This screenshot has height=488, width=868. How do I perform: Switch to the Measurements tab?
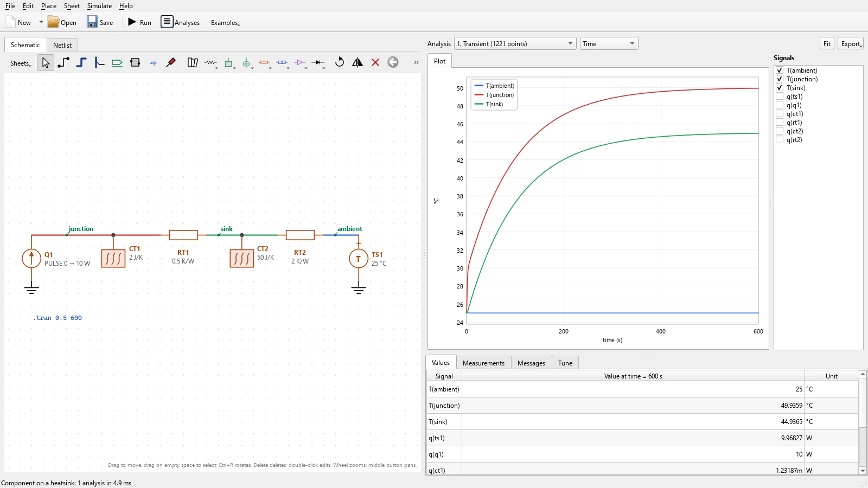click(483, 363)
